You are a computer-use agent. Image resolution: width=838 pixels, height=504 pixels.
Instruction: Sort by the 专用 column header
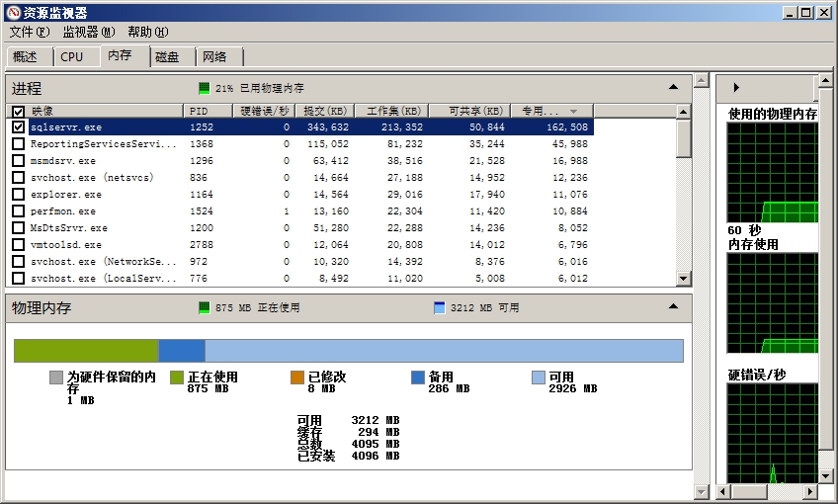(552, 111)
